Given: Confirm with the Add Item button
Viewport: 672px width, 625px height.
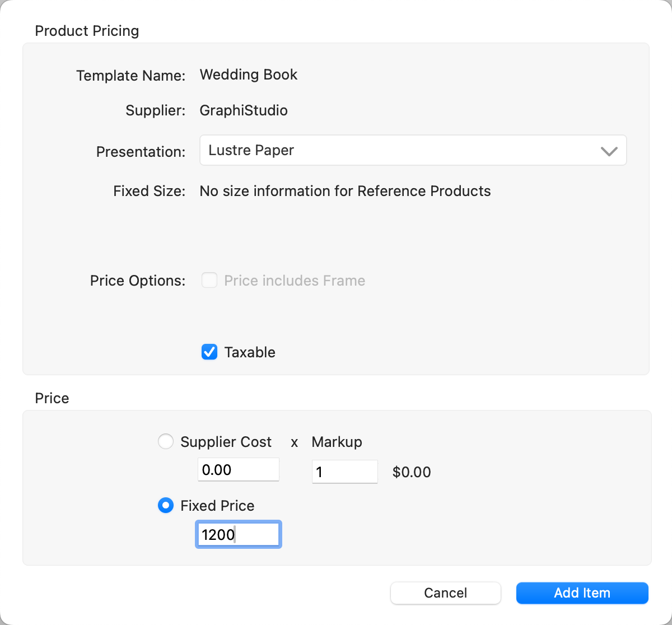Looking at the screenshot, I should (582, 593).
